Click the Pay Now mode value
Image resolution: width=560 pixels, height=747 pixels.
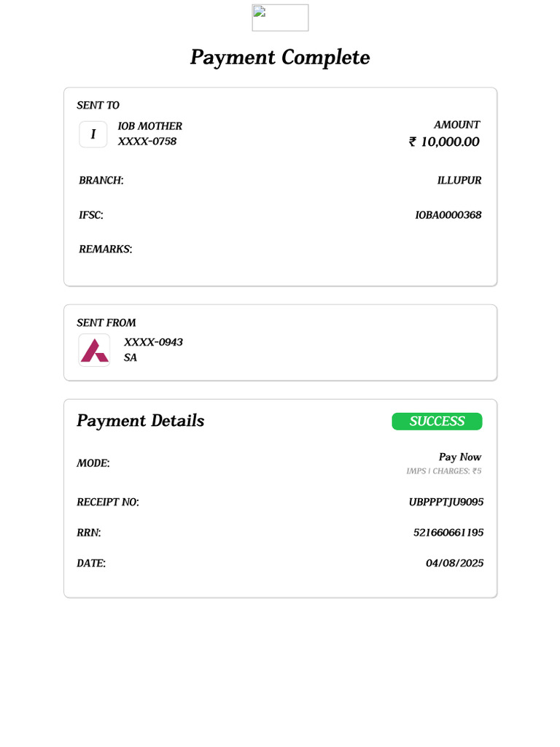click(x=460, y=457)
